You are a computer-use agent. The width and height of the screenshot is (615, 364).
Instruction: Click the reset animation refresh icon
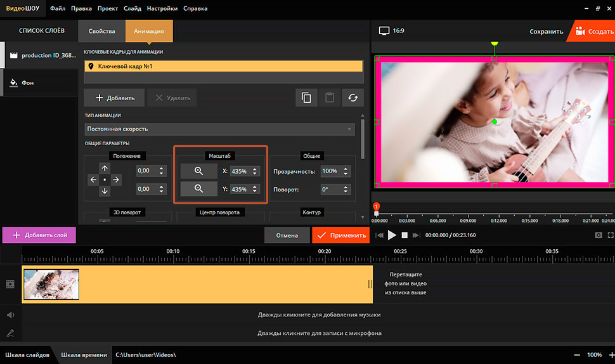pos(353,98)
